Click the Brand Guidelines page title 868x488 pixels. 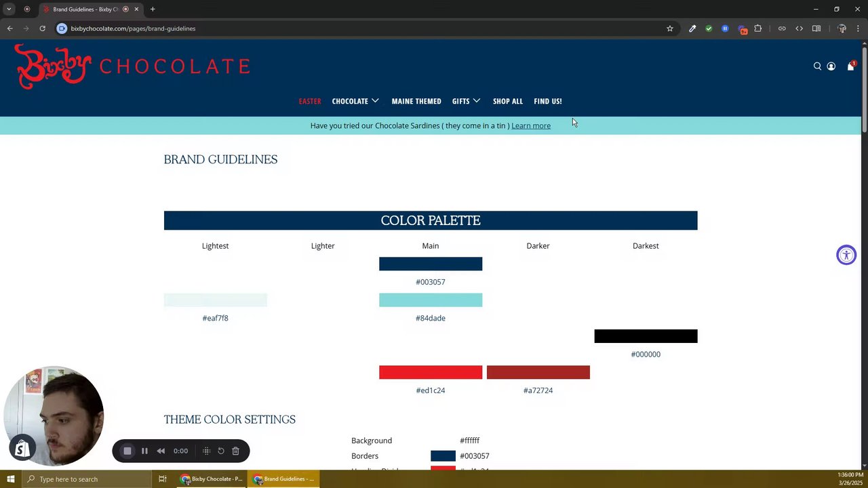[220, 159]
